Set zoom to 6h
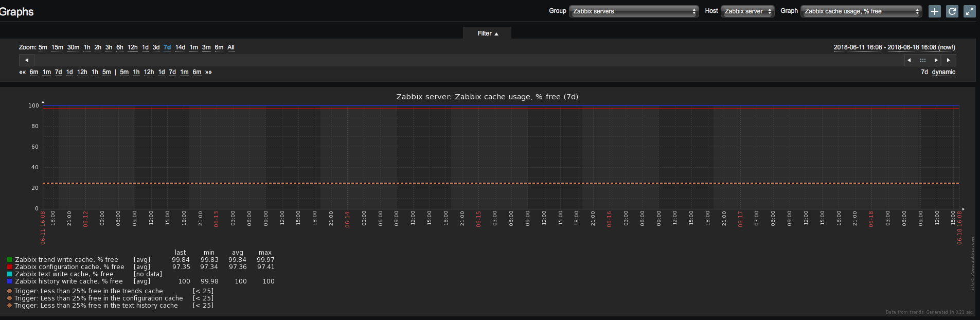980x320 pixels. 119,47
